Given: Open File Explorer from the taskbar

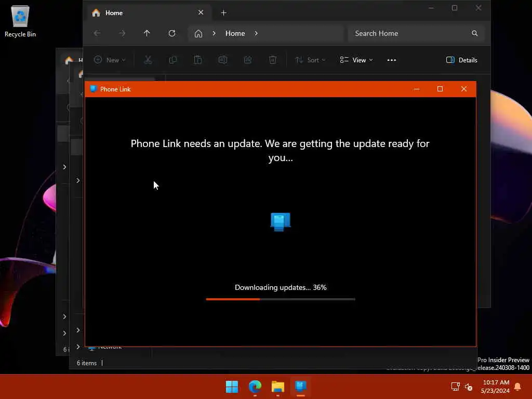Looking at the screenshot, I should (278, 387).
